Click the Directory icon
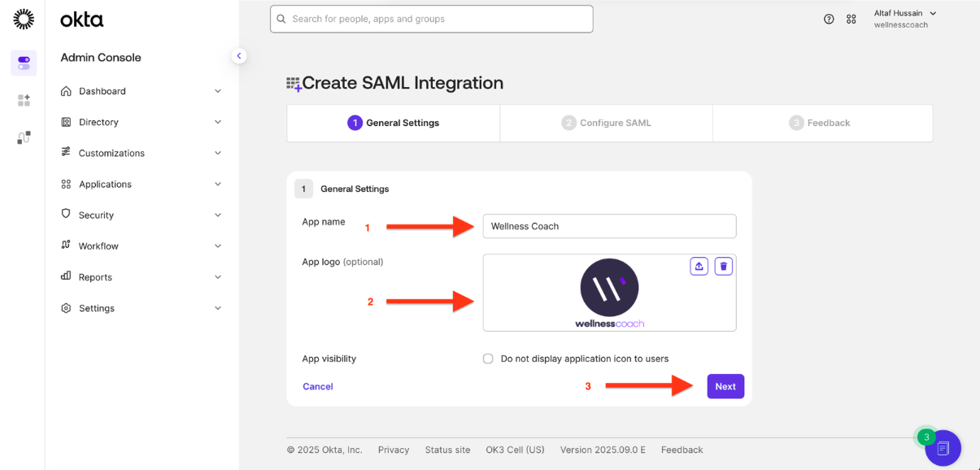The width and height of the screenshot is (980, 470). (66, 122)
